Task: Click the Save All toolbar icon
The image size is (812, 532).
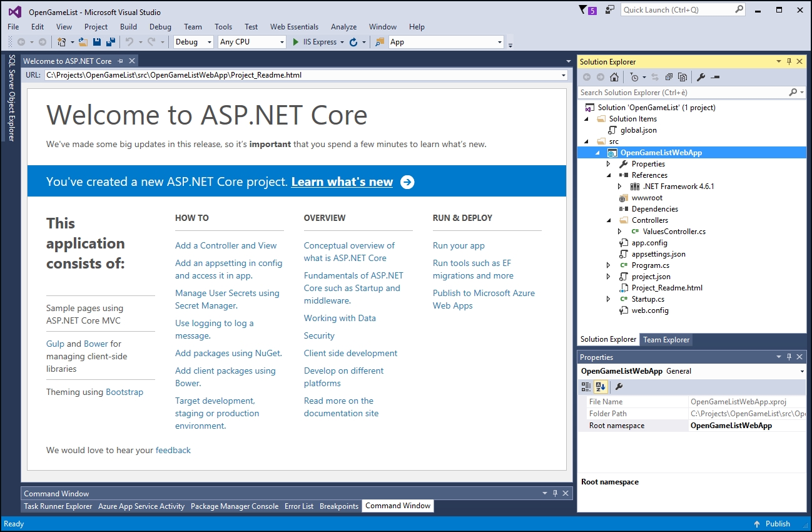Action: 111,42
